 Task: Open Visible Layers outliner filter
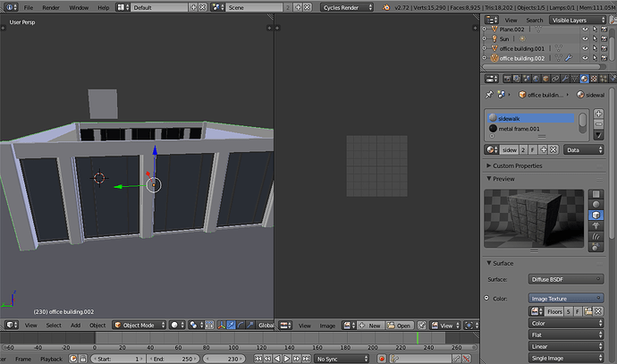(x=578, y=20)
